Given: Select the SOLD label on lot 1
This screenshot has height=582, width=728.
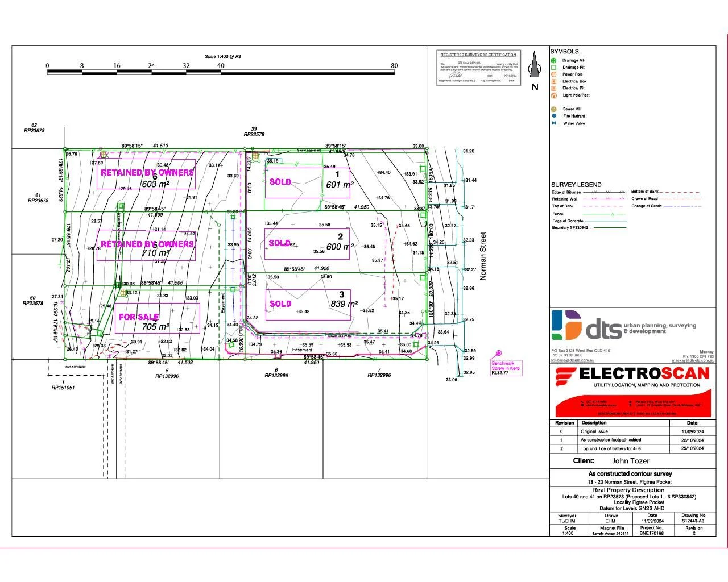Looking at the screenshot, I should (x=280, y=182).
